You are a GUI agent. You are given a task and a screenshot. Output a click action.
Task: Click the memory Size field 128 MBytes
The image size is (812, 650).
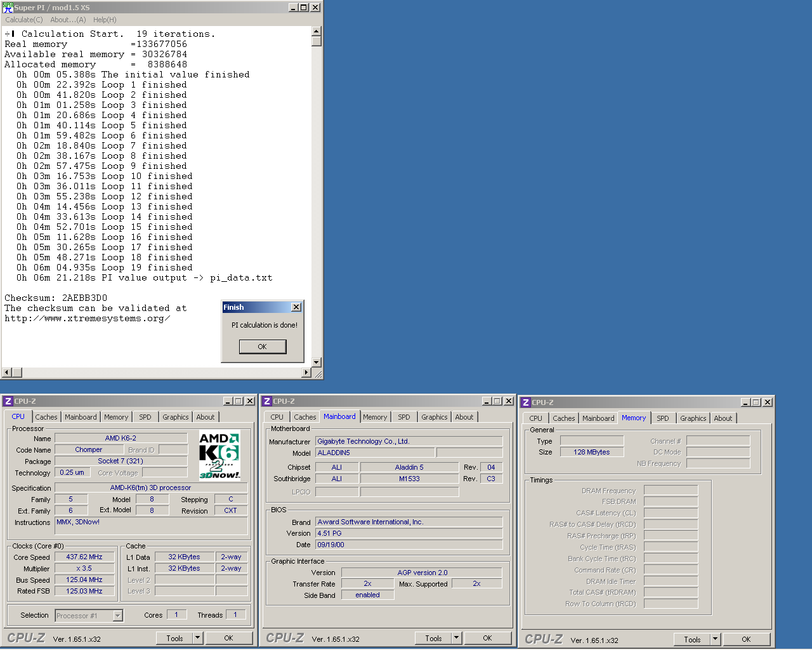pos(592,452)
